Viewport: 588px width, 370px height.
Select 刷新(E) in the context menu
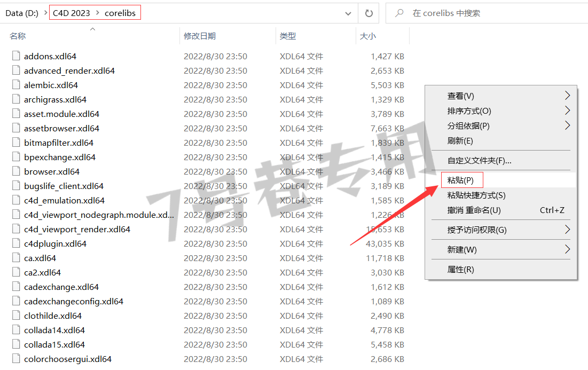point(460,141)
